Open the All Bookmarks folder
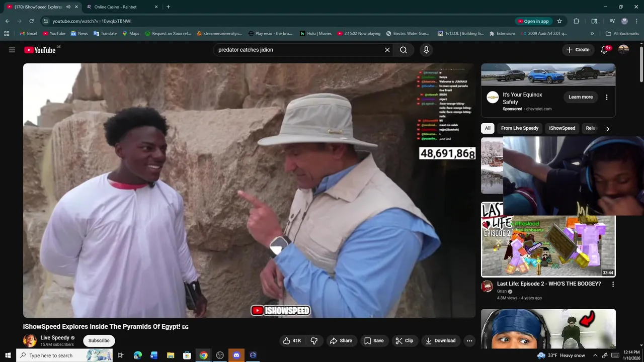This screenshot has width=644, height=362. point(622,34)
